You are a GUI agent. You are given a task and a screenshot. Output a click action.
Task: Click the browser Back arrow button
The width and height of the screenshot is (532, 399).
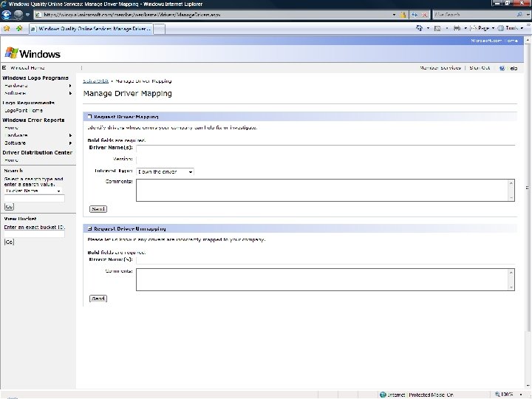coord(7,15)
